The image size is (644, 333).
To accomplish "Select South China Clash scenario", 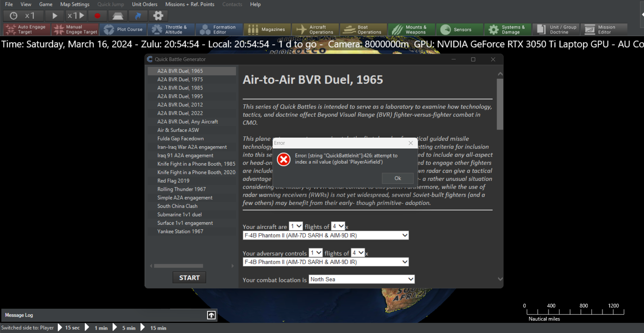I will [x=192, y=206].
